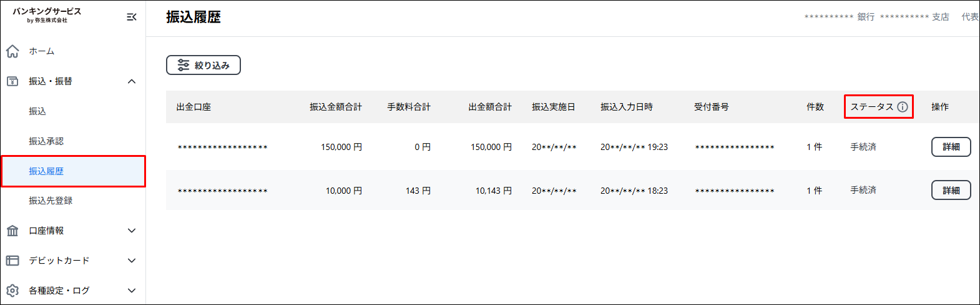This screenshot has width=980, height=305.
Task: Click the info icon beside ステータス
Action: [x=903, y=107]
